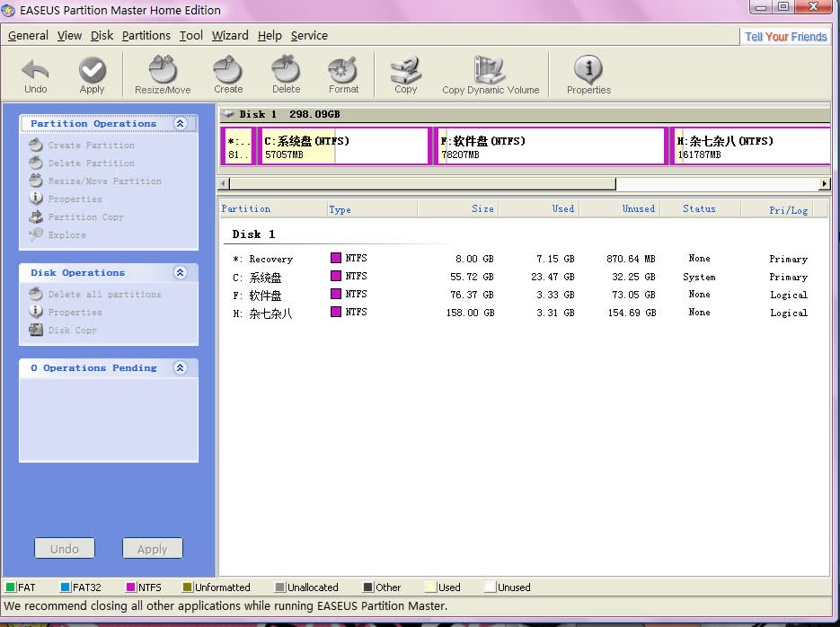Image resolution: width=840 pixels, height=627 pixels.
Task: Collapse the Partition Operations panel
Action: click(x=180, y=124)
